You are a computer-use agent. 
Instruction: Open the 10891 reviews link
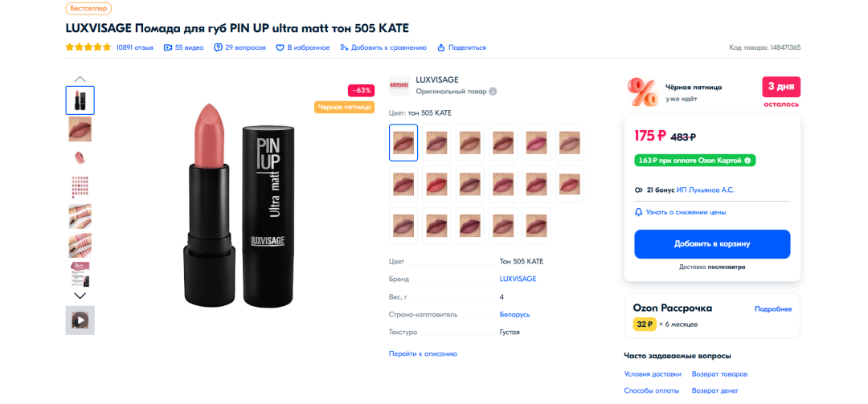(x=134, y=47)
